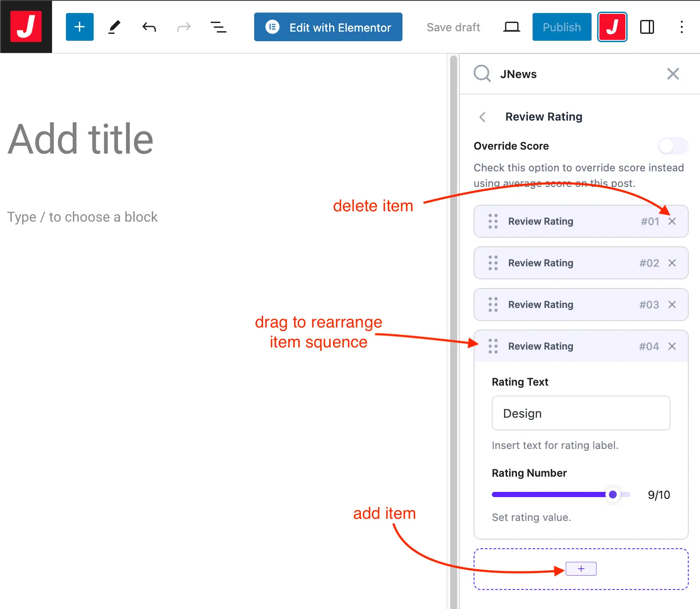Toggle the Settings sidebar panel icon
The width and height of the screenshot is (700, 609).
tap(647, 27)
